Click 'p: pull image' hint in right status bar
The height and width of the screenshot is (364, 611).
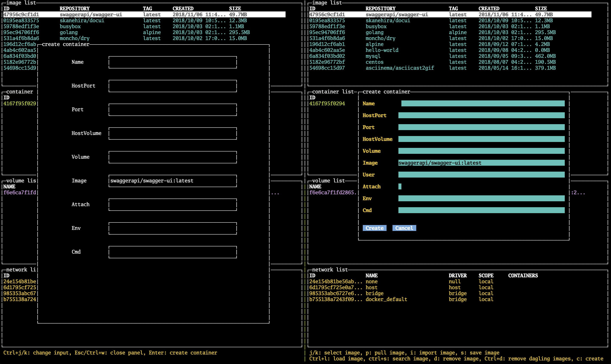click(385, 353)
